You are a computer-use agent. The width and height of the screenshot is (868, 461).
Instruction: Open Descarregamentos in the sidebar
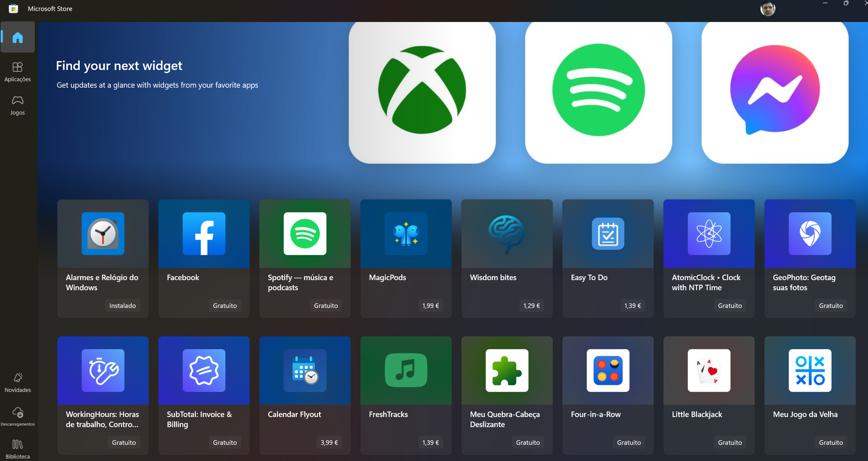coord(17,416)
